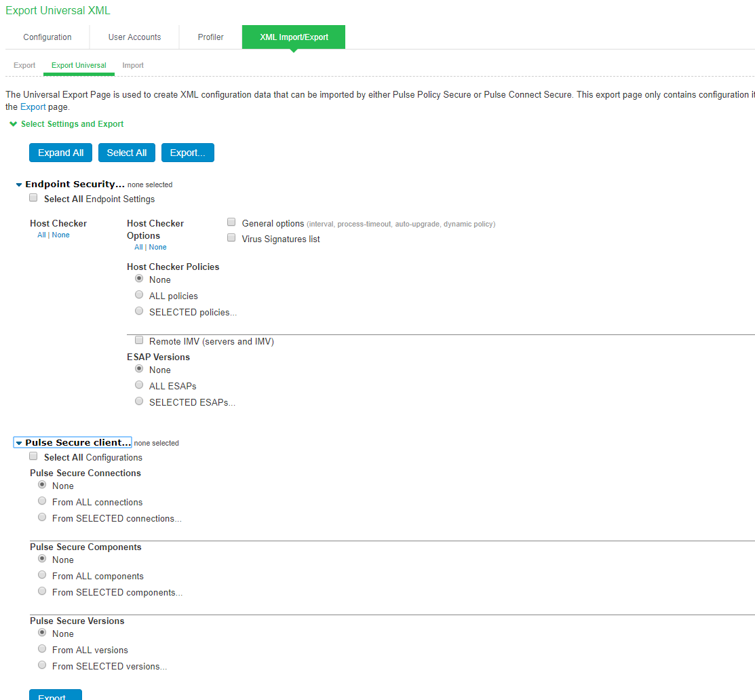The width and height of the screenshot is (755, 700).
Task: Switch to the Import sub-tab
Action: pos(133,65)
